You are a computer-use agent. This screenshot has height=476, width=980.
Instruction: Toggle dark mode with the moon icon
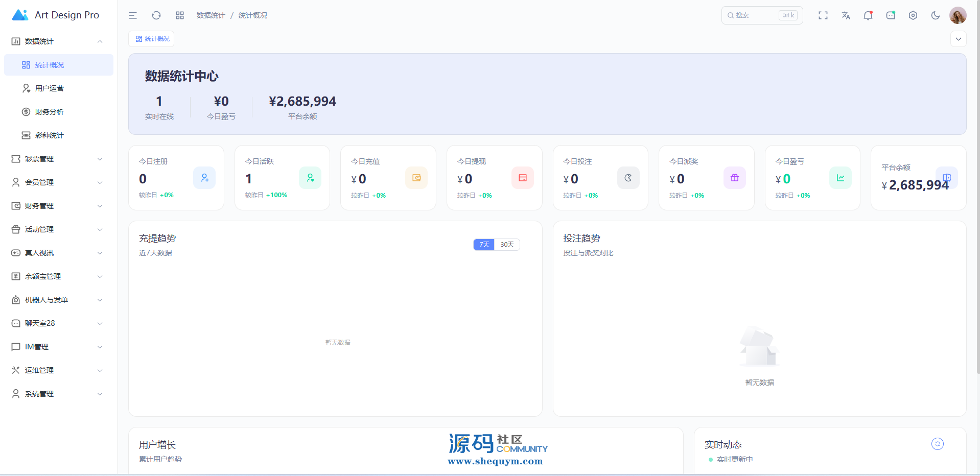[935, 15]
